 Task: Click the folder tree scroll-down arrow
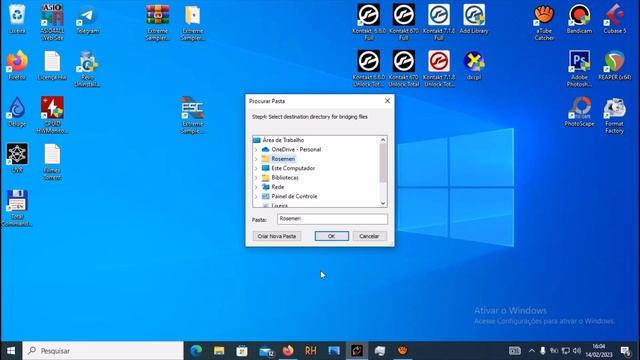pos(383,203)
